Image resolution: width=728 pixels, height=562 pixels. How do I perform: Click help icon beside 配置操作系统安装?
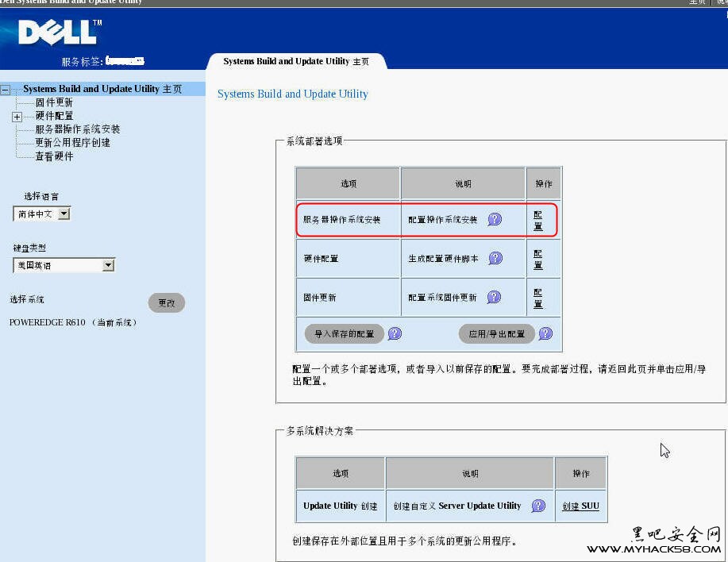495,219
